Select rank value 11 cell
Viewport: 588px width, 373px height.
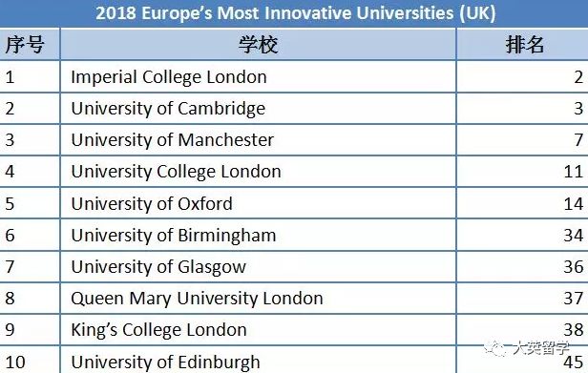click(522, 172)
